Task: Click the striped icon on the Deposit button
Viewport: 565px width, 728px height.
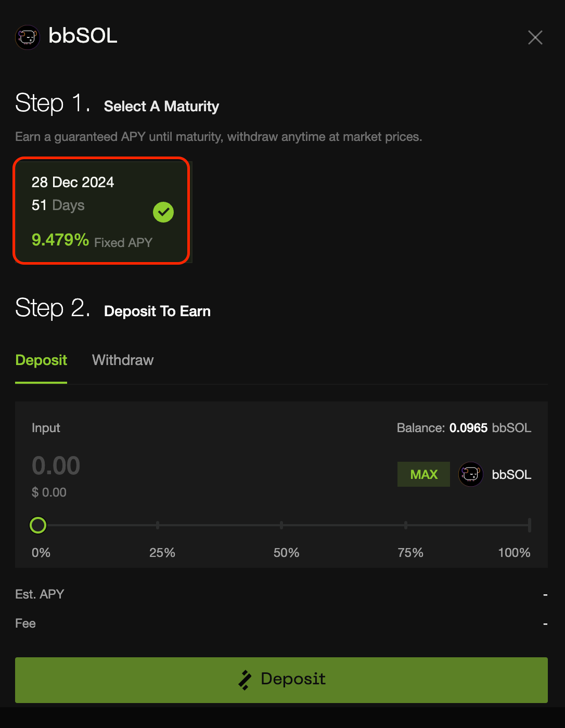Action: [x=245, y=680]
